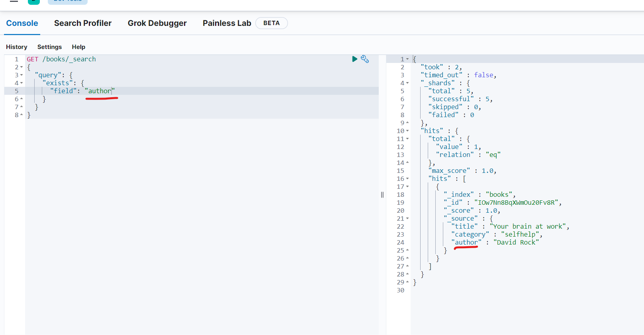The width and height of the screenshot is (644, 335).
Task: Fold the "exists" block in the request editor
Action: pos(22,83)
